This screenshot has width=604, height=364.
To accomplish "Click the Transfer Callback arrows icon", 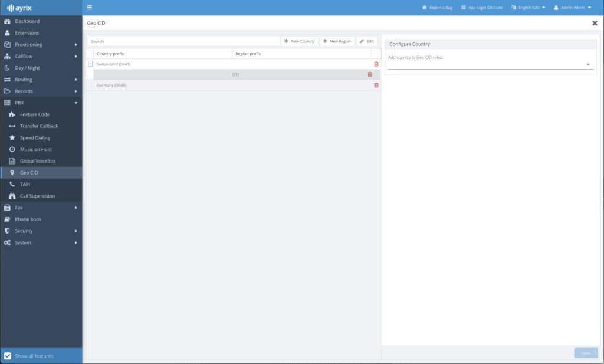I will click(12, 126).
